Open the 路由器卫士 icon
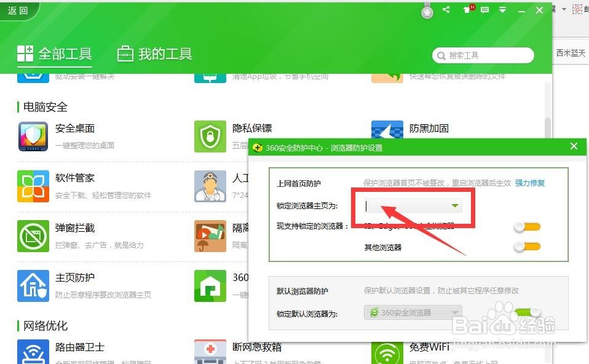Viewport: 589px width, 364px height. (33, 352)
